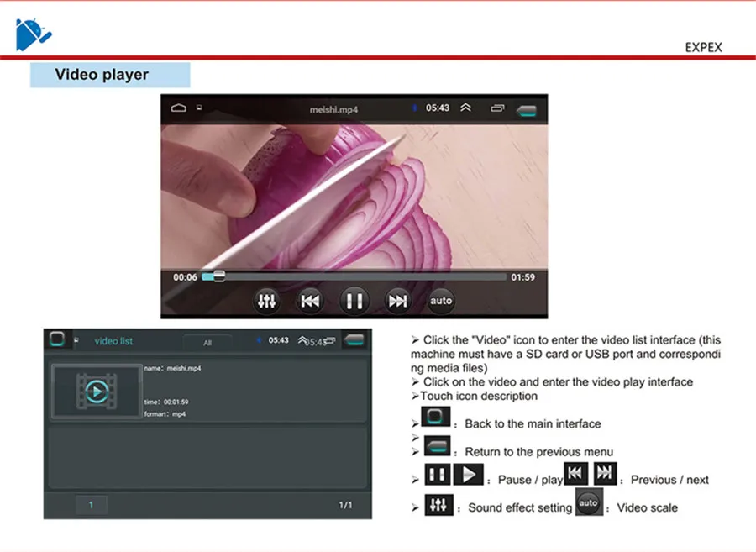
Task: Click the Android logo at top left
Action: click(34, 34)
